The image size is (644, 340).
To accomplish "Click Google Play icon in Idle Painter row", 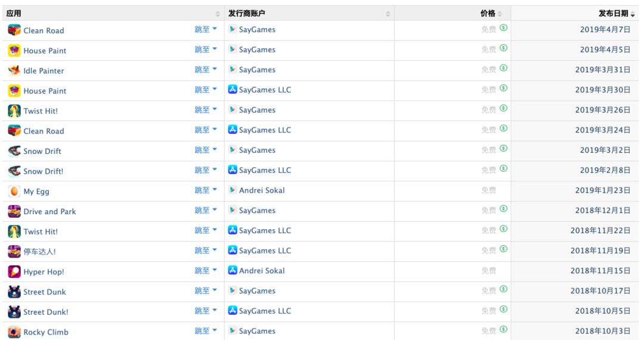I will 233,69.
